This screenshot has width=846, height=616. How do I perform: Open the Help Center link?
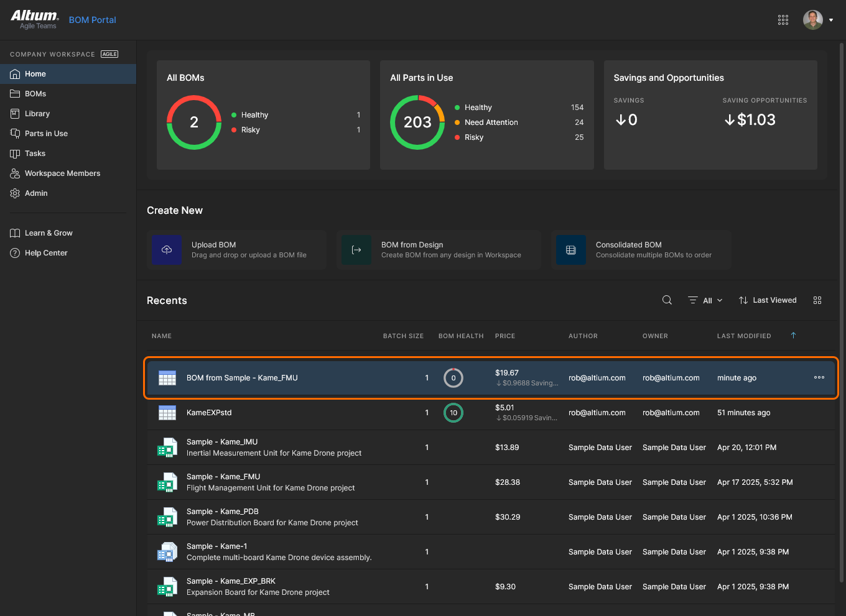[x=46, y=253]
